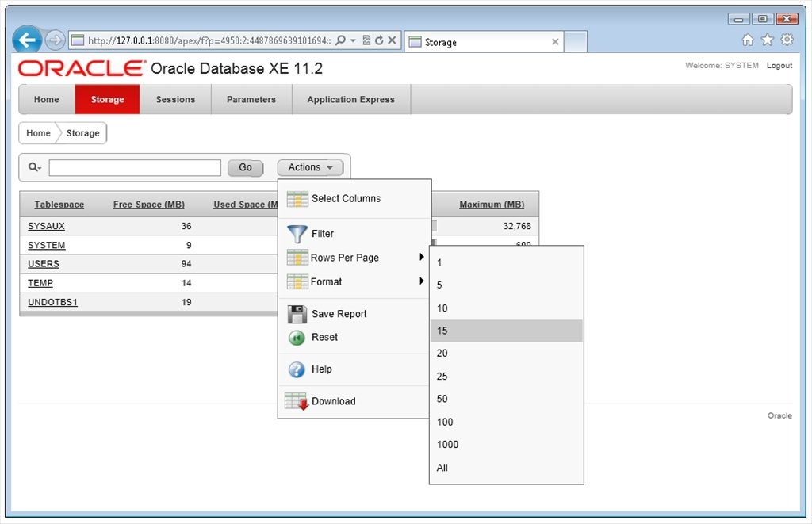Image resolution: width=812 pixels, height=524 pixels.
Task: Click the Save Report floppy disk icon
Action: tap(297, 314)
